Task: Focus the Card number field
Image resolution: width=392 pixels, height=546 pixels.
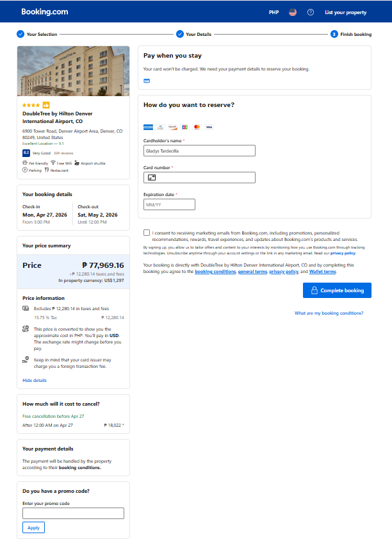Action: pyautogui.click(x=199, y=178)
